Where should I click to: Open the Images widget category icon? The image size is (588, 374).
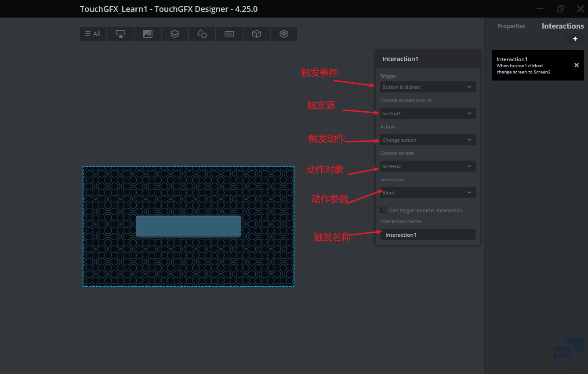148,34
